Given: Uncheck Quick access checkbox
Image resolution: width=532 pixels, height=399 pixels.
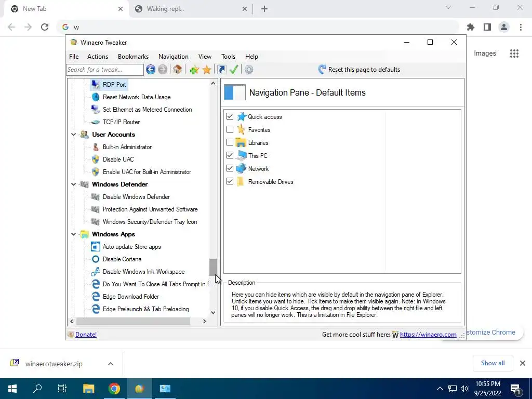Looking at the screenshot, I should click(x=230, y=116).
